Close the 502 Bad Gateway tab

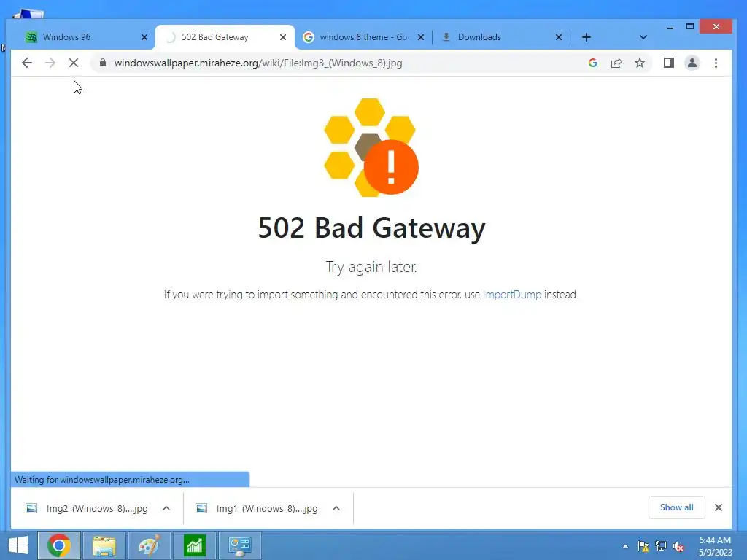[x=283, y=37]
